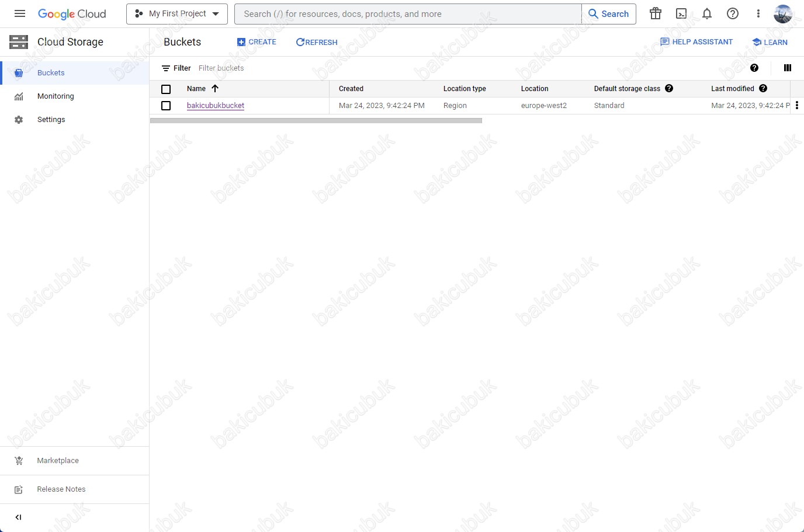This screenshot has width=804, height=532.
Task: Click the Marketplace cart icon
Action: (19, 461)
